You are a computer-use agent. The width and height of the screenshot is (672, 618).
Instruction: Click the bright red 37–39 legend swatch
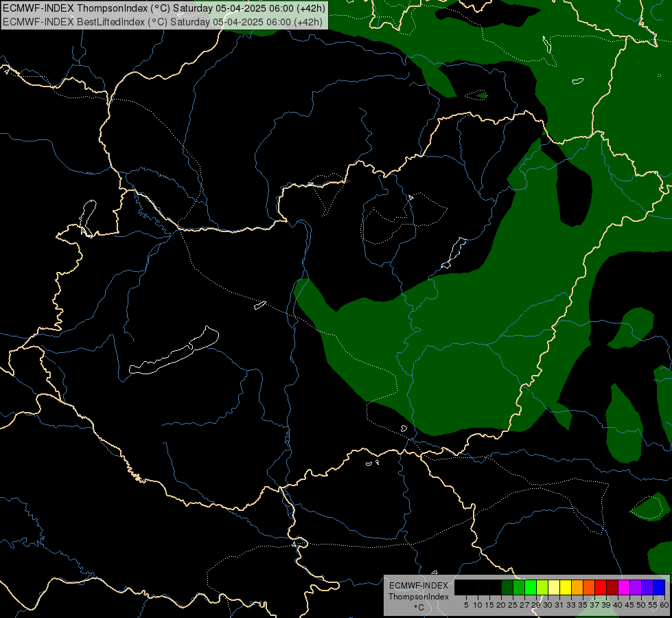click(x=601, y=587)
